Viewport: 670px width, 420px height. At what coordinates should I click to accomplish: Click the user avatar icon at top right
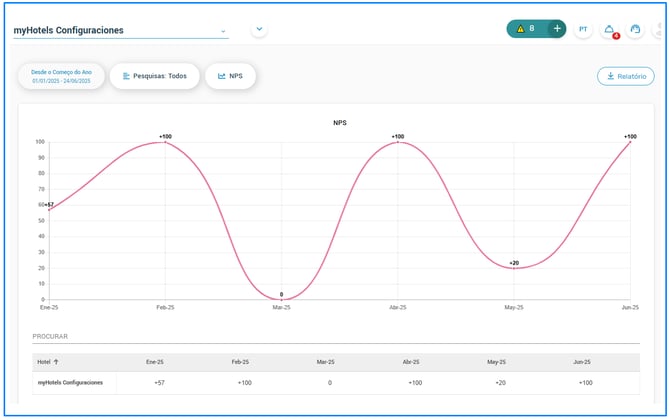click(659, 29)
